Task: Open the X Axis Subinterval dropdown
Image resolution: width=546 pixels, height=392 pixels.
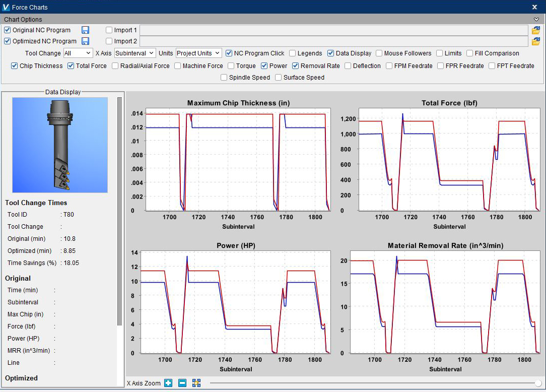Action: tap(134, 53)
